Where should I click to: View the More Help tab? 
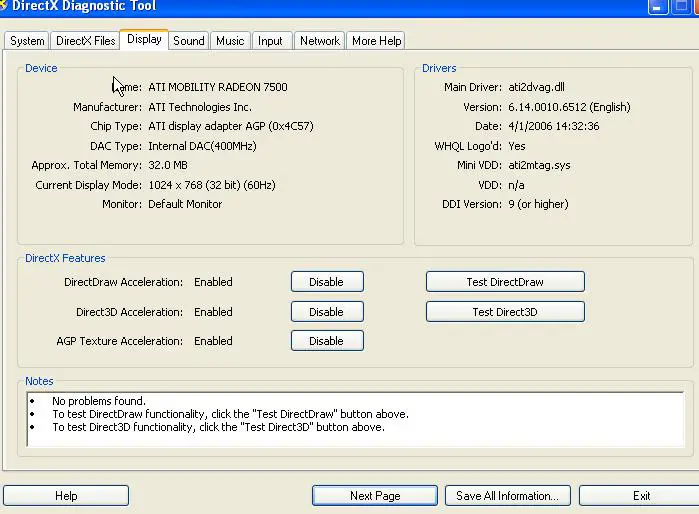pos(376,41)
